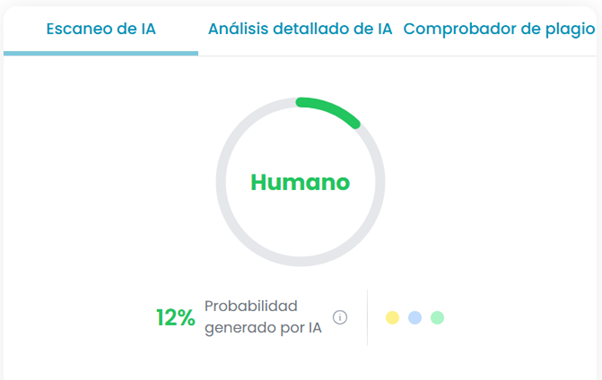Click the rounded start of green arc

click(301, 102)
